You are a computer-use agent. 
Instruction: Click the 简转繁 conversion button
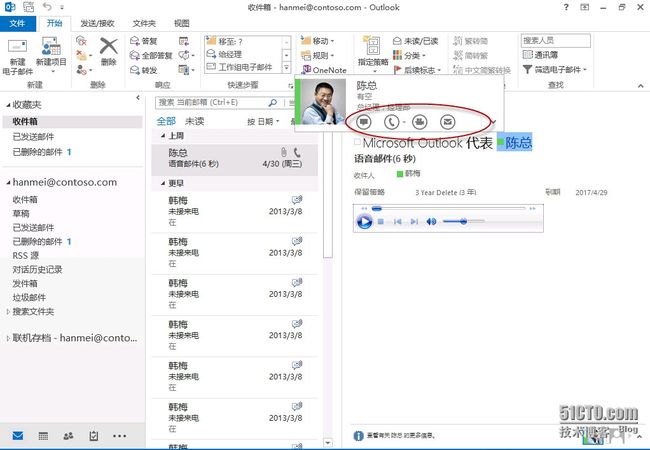coord(471,55)
